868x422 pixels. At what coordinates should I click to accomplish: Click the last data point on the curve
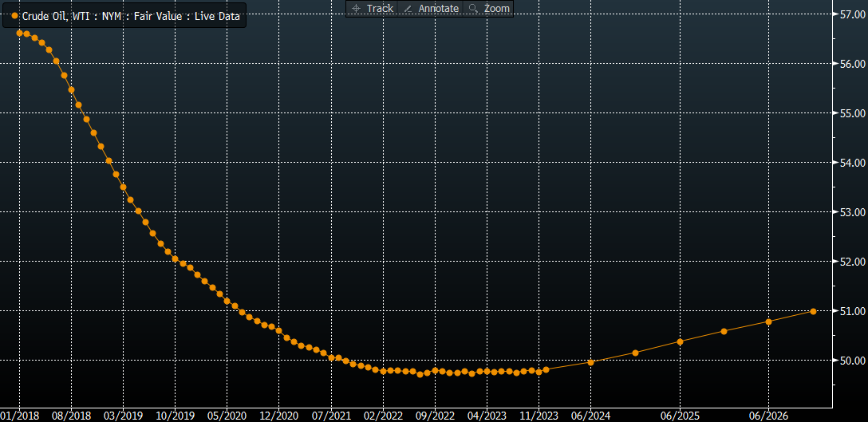(813, 311)
